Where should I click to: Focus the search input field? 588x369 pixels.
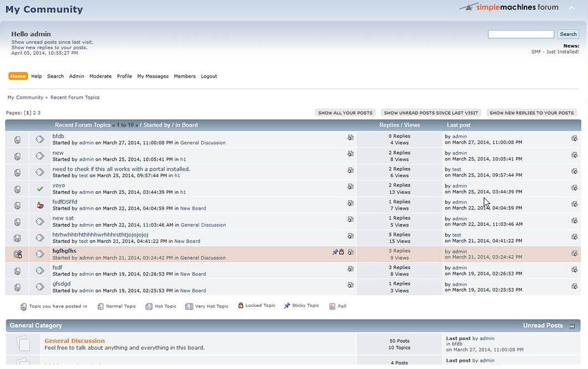click(521, 34)
